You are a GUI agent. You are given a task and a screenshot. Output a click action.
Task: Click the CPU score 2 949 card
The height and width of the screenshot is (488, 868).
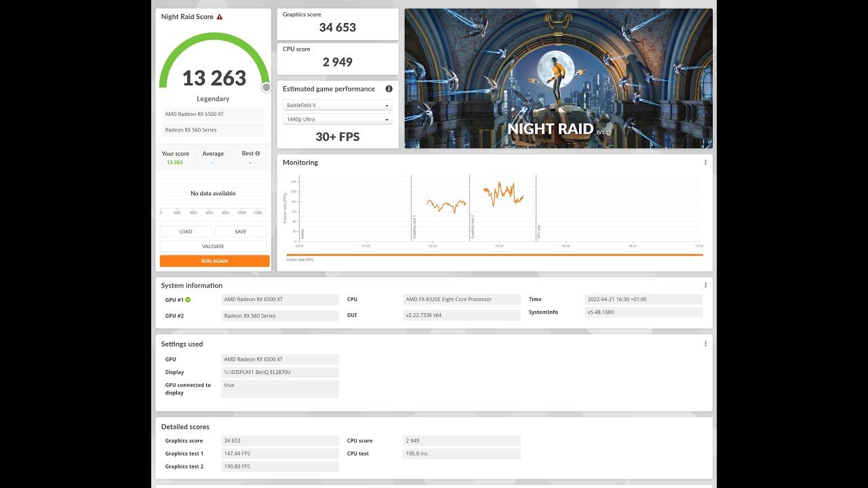[338, 59]
